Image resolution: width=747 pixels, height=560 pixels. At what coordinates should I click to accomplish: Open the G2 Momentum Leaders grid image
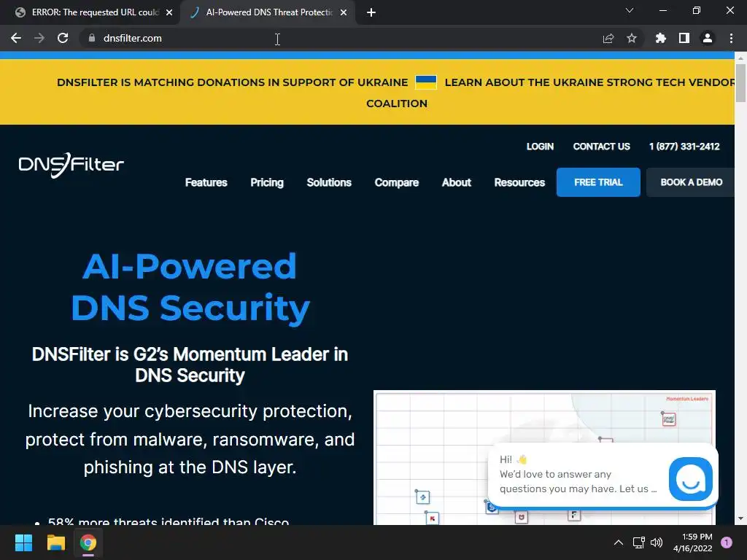[544, 458]
